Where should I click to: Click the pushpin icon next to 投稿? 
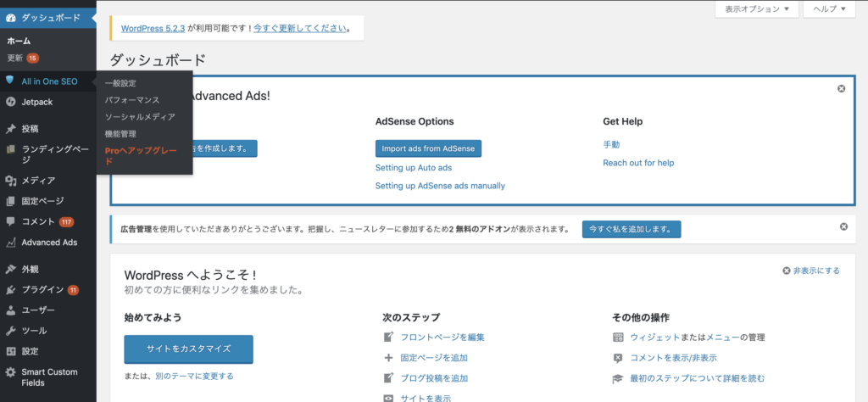pyautogui.click(x=10, y=129)
